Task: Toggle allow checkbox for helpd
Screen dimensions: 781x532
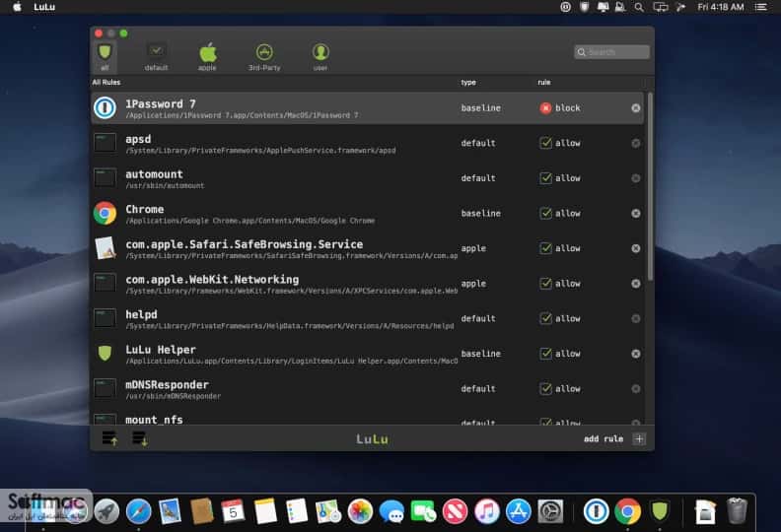Action: (x=545, y=318)
